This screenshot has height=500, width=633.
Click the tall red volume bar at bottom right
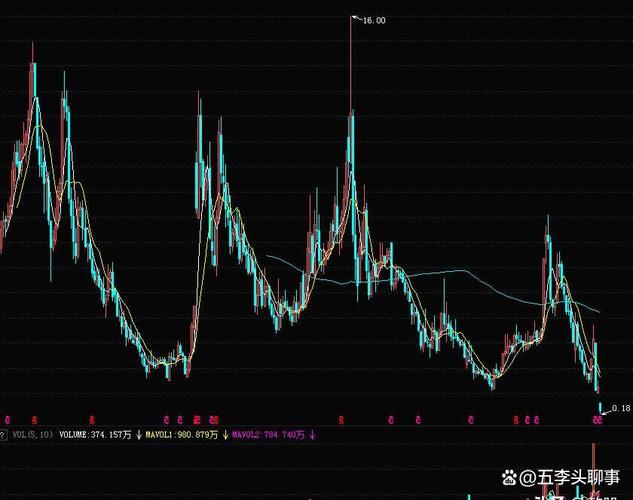coord(594,470)
